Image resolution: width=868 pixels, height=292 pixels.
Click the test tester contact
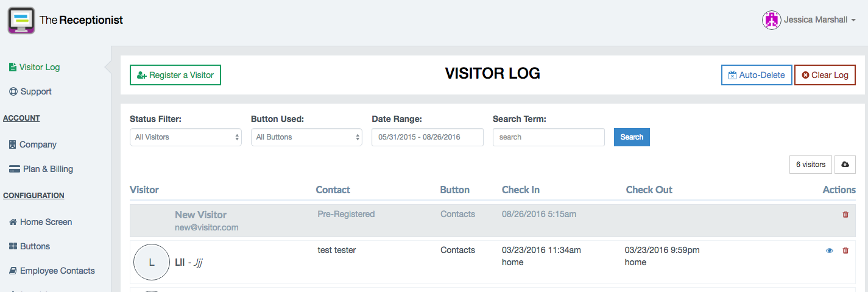click(x=337, y=250)
